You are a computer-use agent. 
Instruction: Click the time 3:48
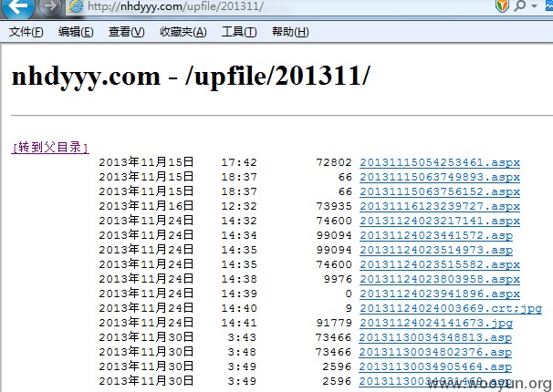[242, 352]
